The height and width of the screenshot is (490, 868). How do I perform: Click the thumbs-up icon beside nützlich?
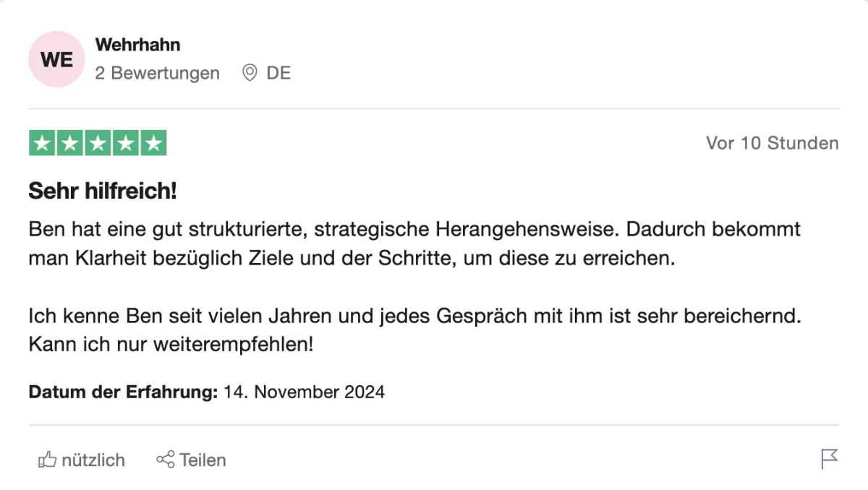(47, 460)
